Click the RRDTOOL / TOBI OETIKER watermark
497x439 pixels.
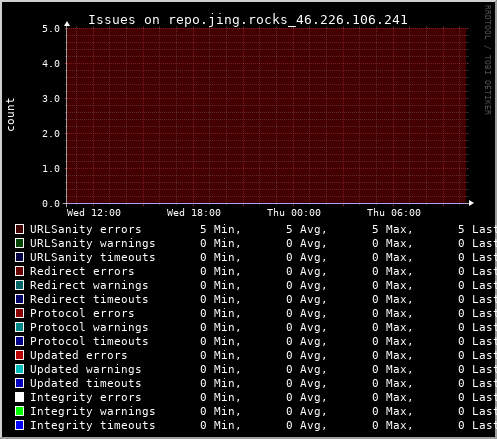(487, 60)
